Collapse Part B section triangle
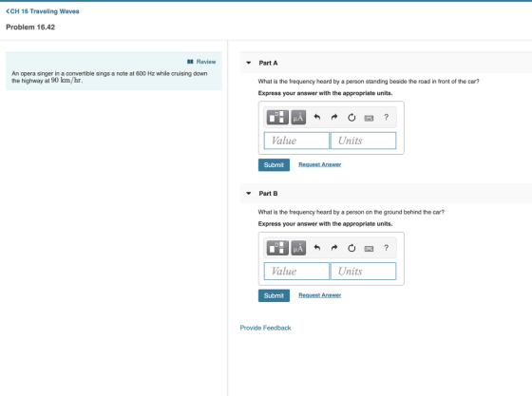 tap(249, 194)
